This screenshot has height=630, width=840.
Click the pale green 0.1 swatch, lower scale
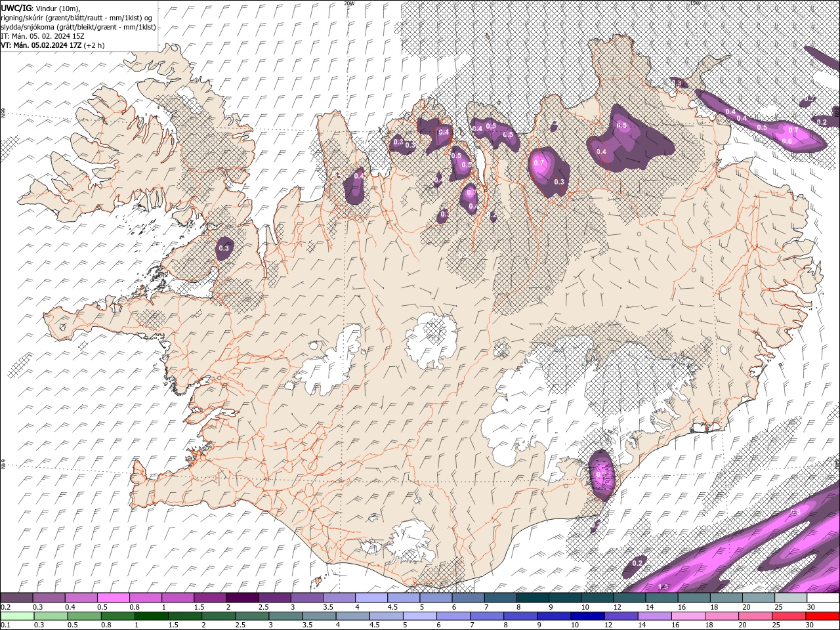[17, 616]
